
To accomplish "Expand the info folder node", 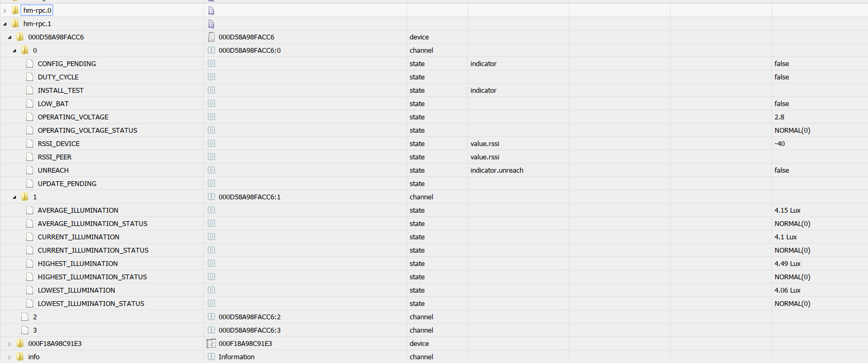I will pos(10,357).
